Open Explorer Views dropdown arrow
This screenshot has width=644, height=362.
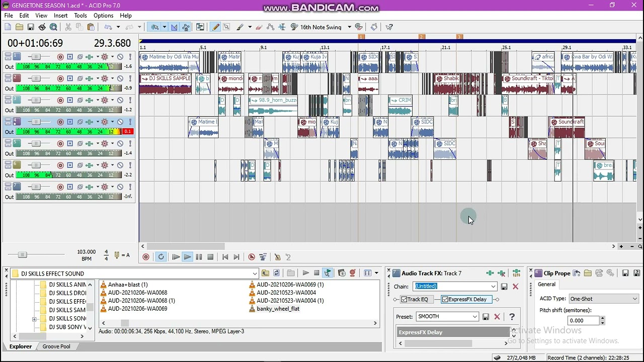coord(376,273)
